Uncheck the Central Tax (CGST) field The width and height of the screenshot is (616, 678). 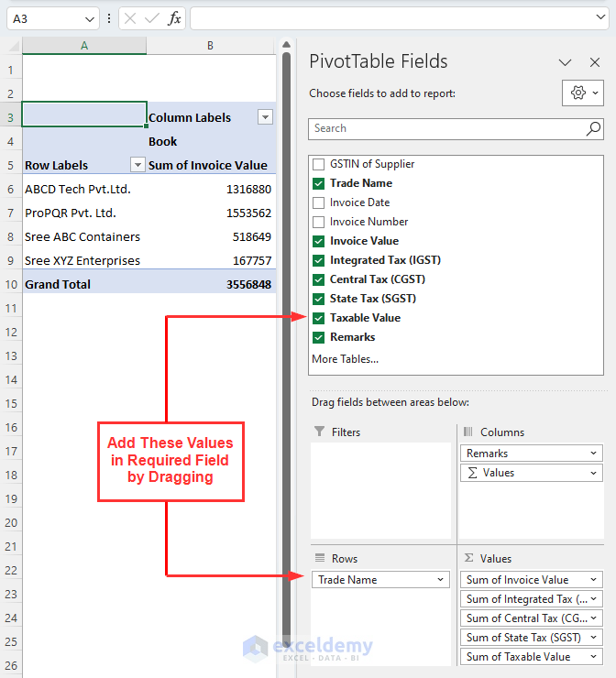coord(318,279)
